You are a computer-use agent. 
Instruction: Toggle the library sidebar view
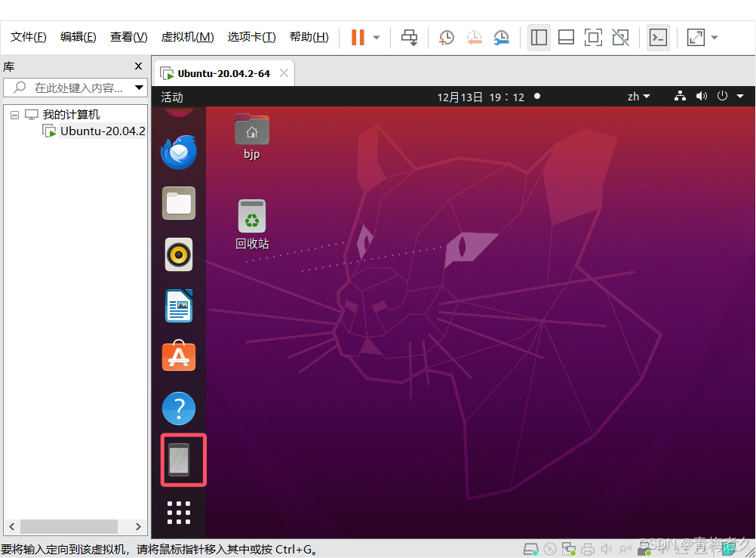pos(539,37)
